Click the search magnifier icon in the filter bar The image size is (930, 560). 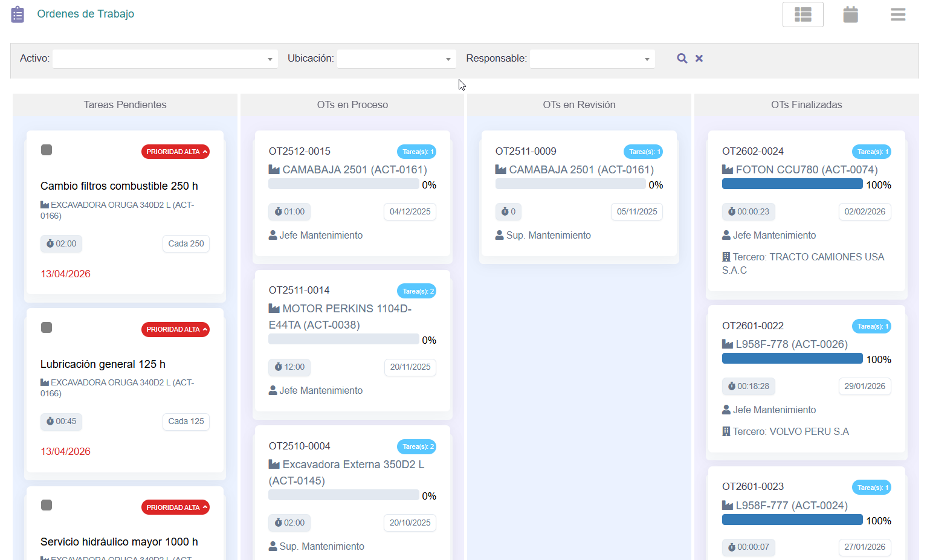coord(682,58)
